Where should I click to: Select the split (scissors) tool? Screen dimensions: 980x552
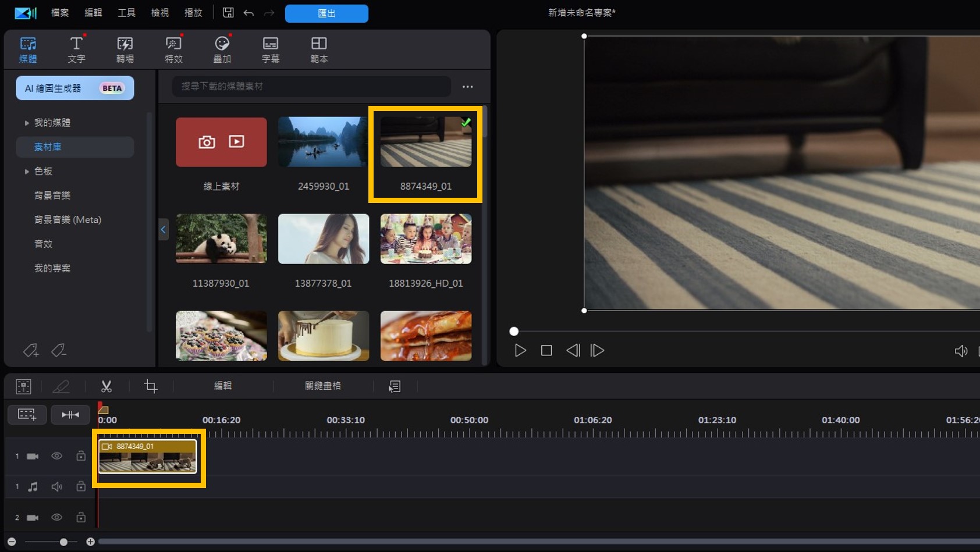[x=106, y=386]
